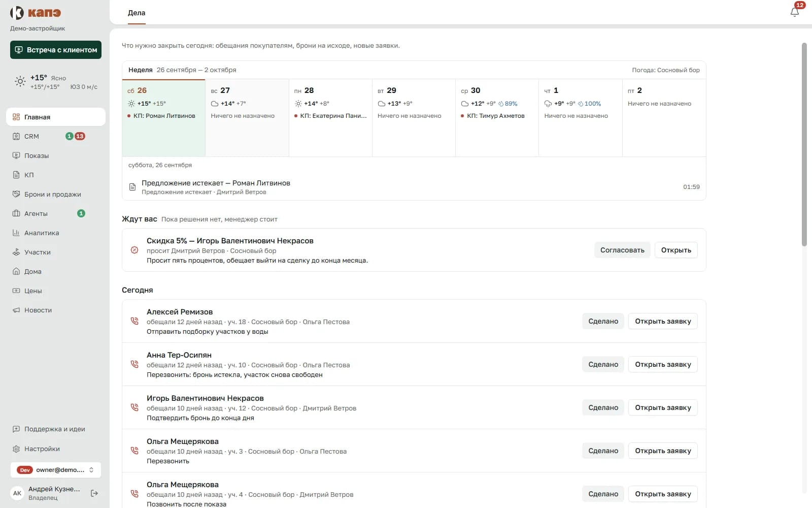Click the phone icon beside Игорь Валентинович Некрасов task
Screen dimensions: 812x508
pyautogui.click(x=134, y=407)
